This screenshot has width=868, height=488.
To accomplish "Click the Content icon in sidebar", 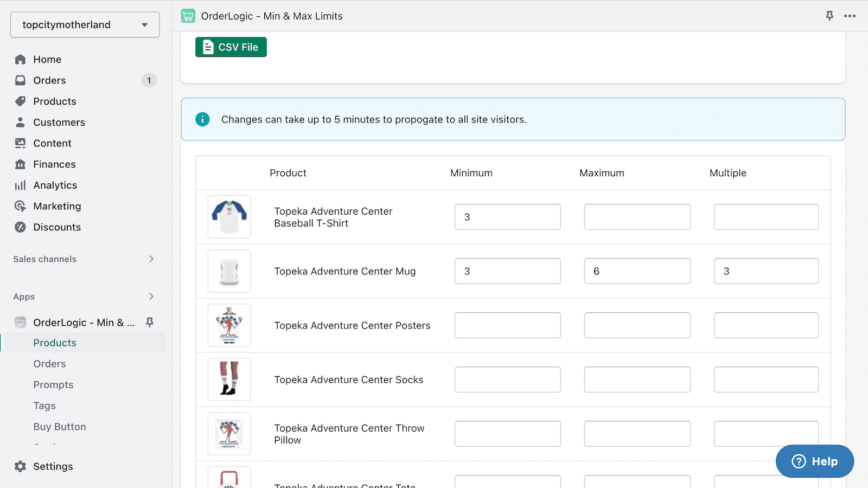I will [x=20, y=143].
